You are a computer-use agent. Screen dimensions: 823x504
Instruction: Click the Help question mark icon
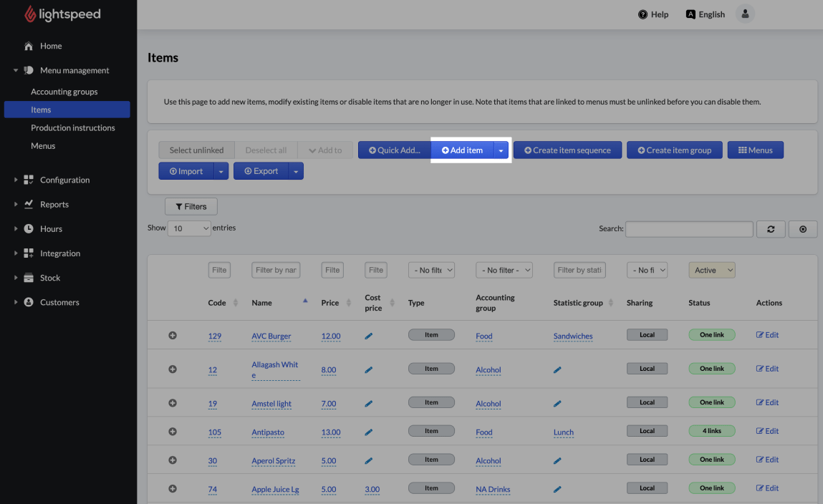click(642, 14)
